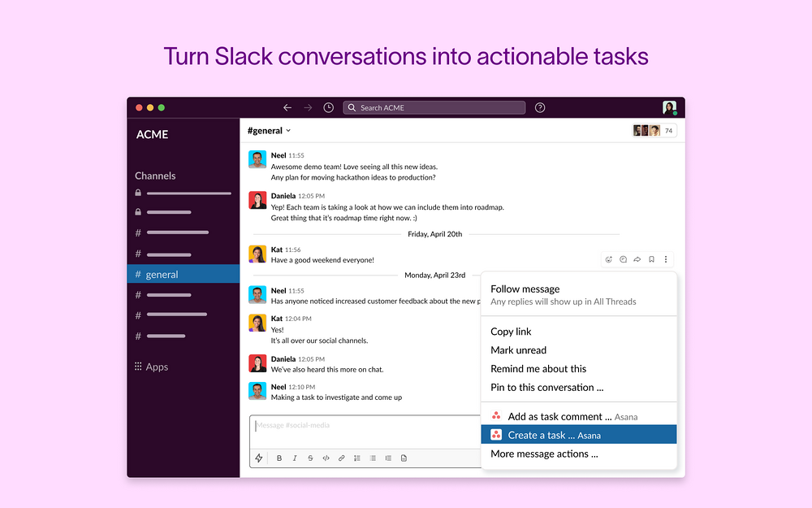Click 'Making a task to investigate' message

tap(337, 397)
